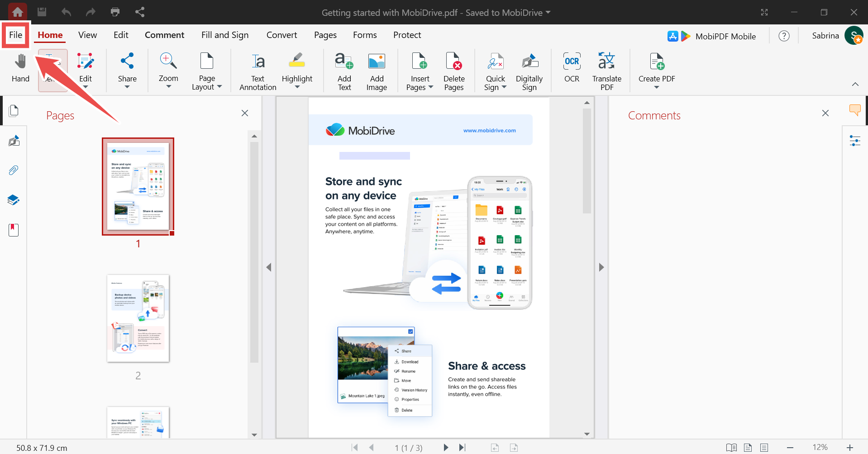Choose the Add Text tool
Viewport: 868px width, 454px height.
coord(344,71)
